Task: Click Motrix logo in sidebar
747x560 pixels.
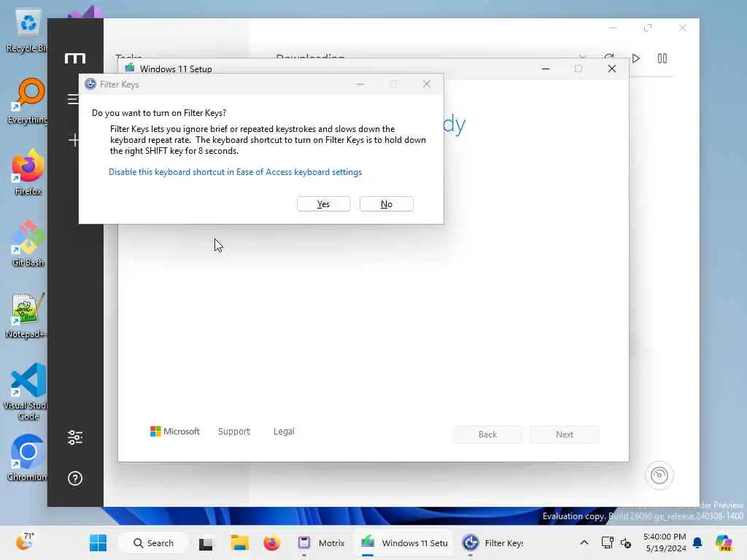Action: (x=75, y=58)
